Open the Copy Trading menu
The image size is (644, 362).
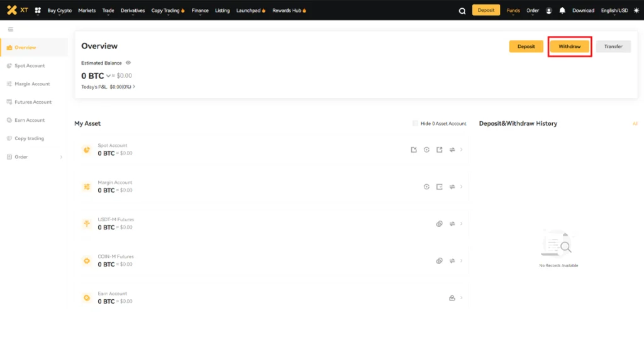pyautogui.click(x=167, y=11)
